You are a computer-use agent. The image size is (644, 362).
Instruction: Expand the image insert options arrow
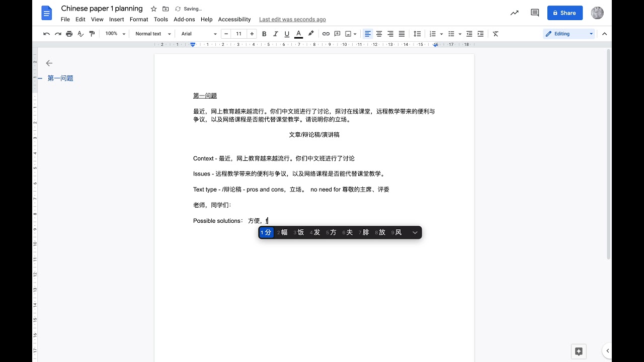tap(355, 34)
